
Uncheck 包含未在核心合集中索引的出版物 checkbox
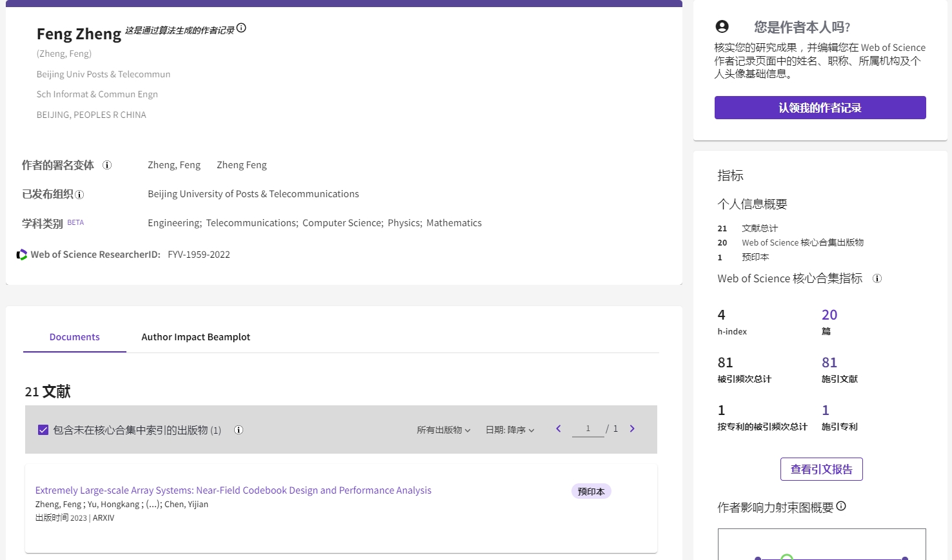point(43,430)
